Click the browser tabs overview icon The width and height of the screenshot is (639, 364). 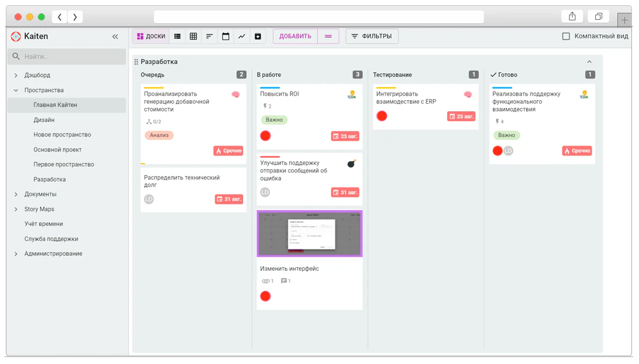pos(598,16)
